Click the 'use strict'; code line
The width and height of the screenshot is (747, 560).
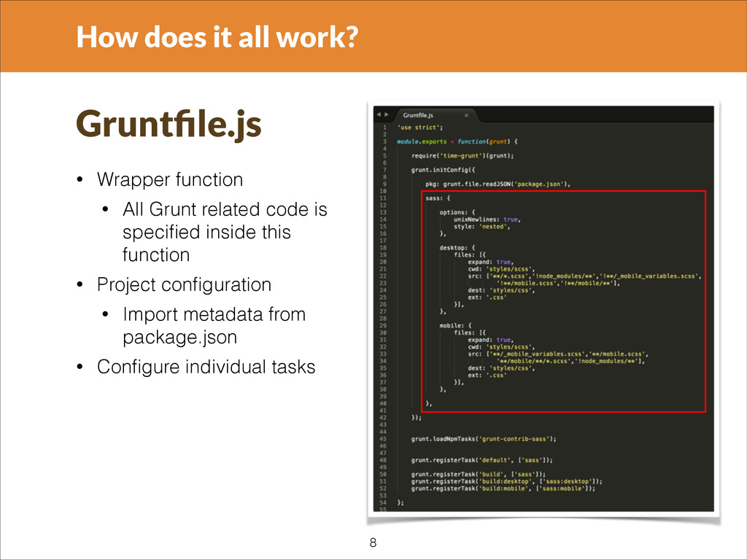420,128
